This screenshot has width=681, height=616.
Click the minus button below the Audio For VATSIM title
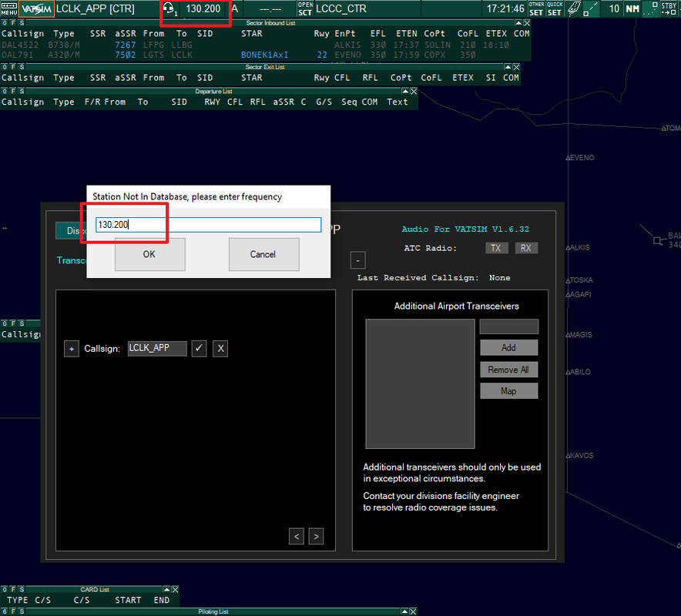358,260
